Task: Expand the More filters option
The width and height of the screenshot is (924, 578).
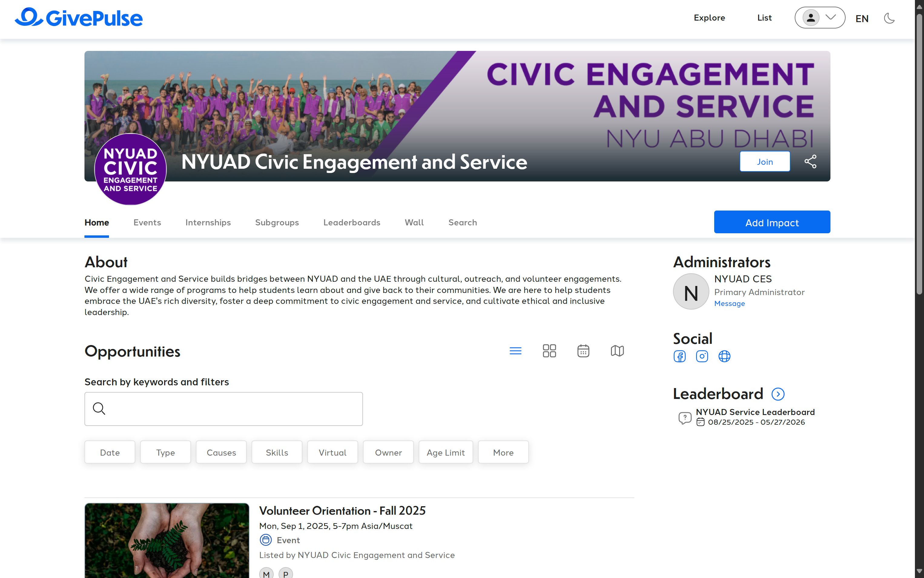Action: click(503, 452)
